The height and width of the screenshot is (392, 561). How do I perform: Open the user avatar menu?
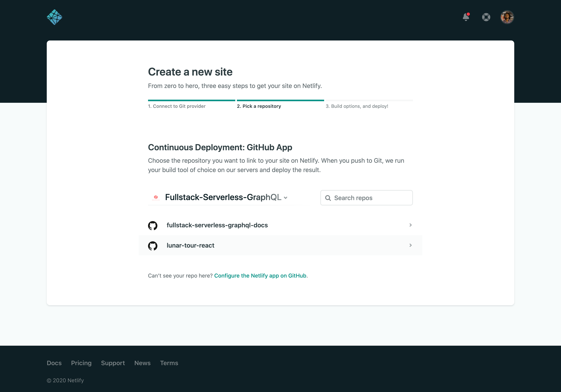(507, 17)
